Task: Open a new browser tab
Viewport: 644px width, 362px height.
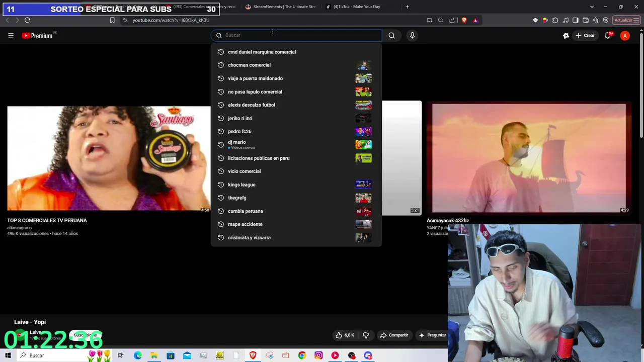Action: 408,7
